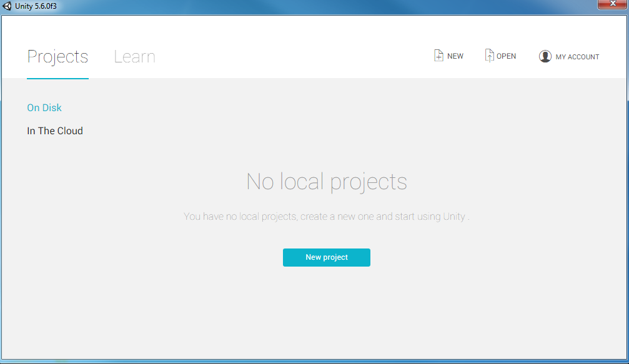
Task: Click the 'No local projects' heading
Action: click(327, 182)
